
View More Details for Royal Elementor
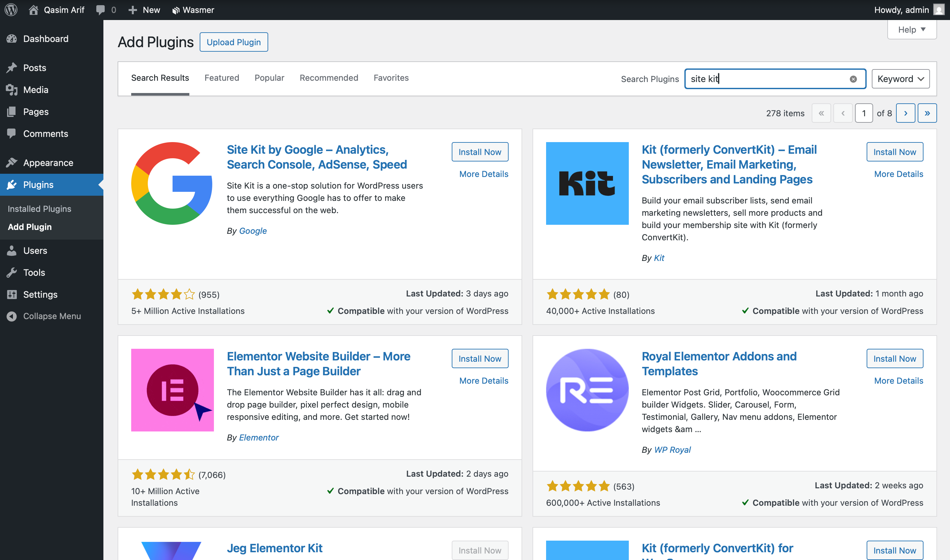point(899,381)
